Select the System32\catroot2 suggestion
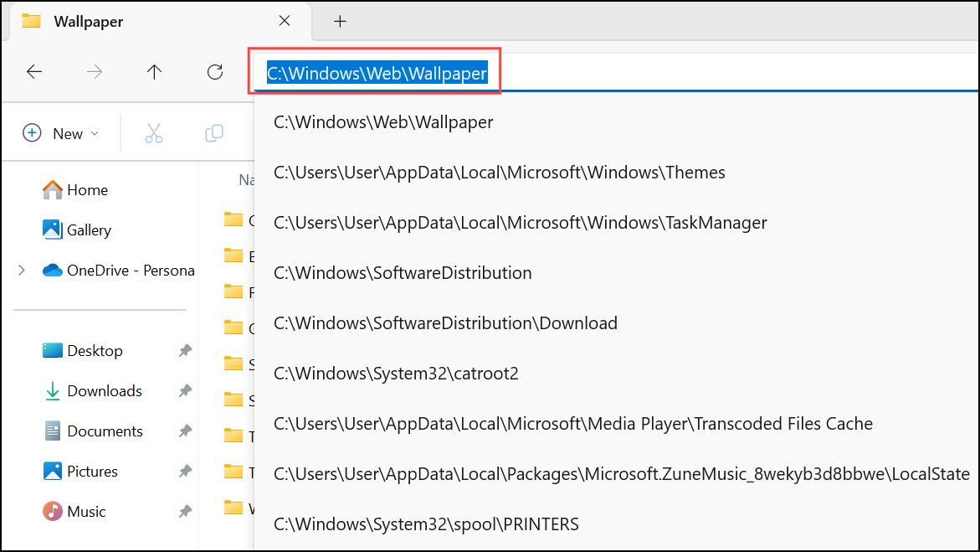Screen dimensions: 980x552 coord(396,374)
